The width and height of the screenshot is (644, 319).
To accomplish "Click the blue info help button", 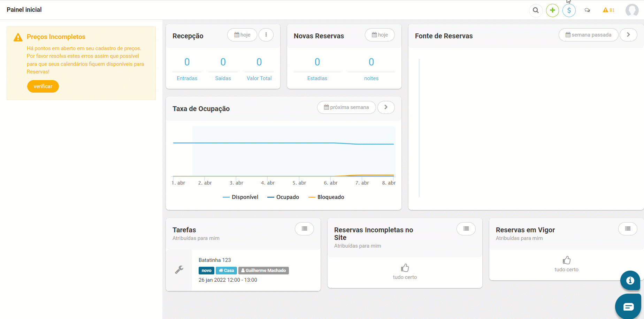I will point(630,280).
